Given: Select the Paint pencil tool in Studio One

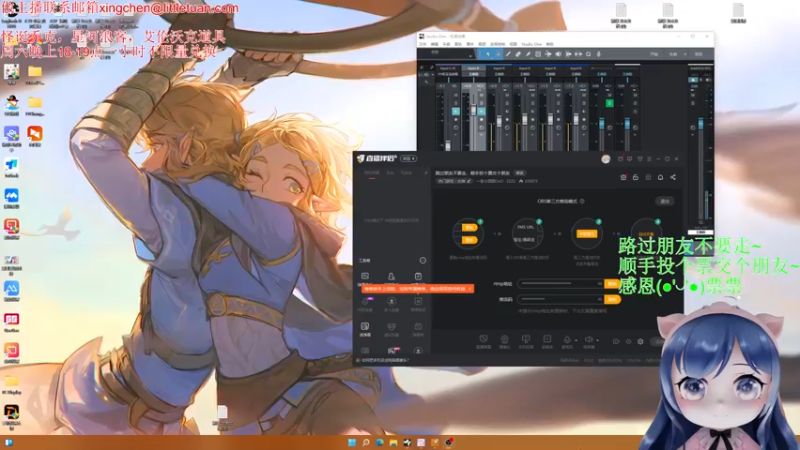Looking at the screenshot, I should [528, 54].
